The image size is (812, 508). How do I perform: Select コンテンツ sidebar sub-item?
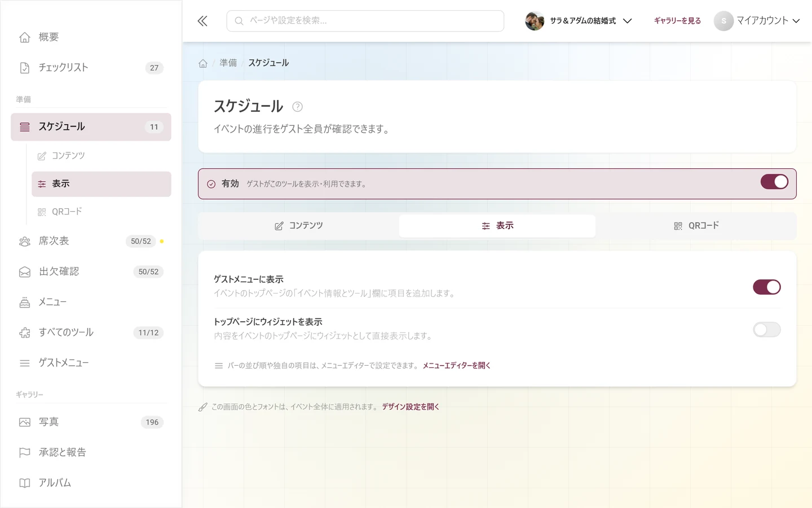pyautogui.click(x=101, y=156)
